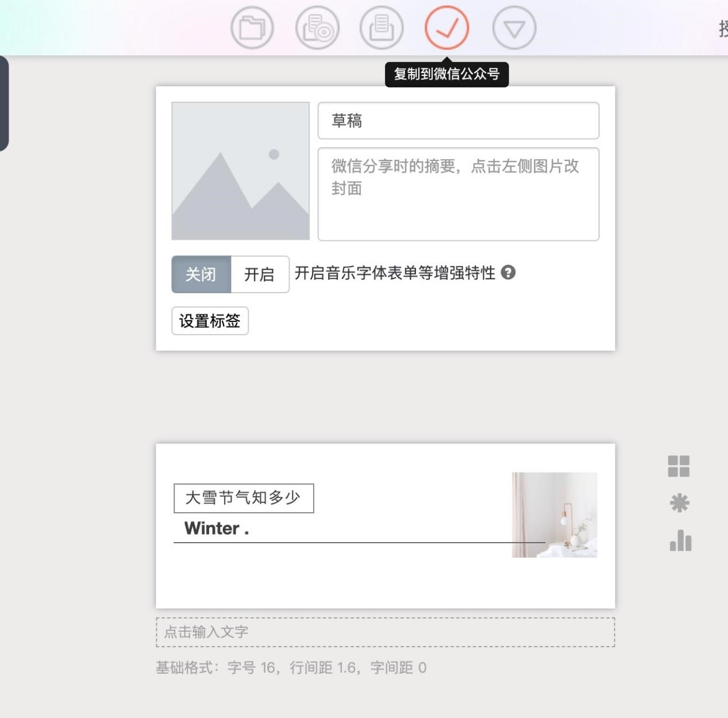The height and width of the screenshot is (718, 728).
Task: Click the red checkmark copy-to-WeChat icon
Action: (x=447, y=28)
